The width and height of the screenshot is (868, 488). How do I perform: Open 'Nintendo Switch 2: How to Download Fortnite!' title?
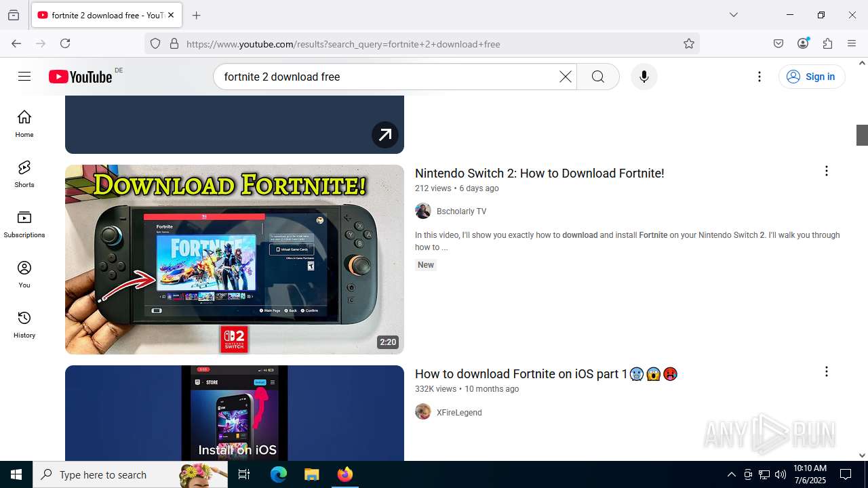click(539, 174)
